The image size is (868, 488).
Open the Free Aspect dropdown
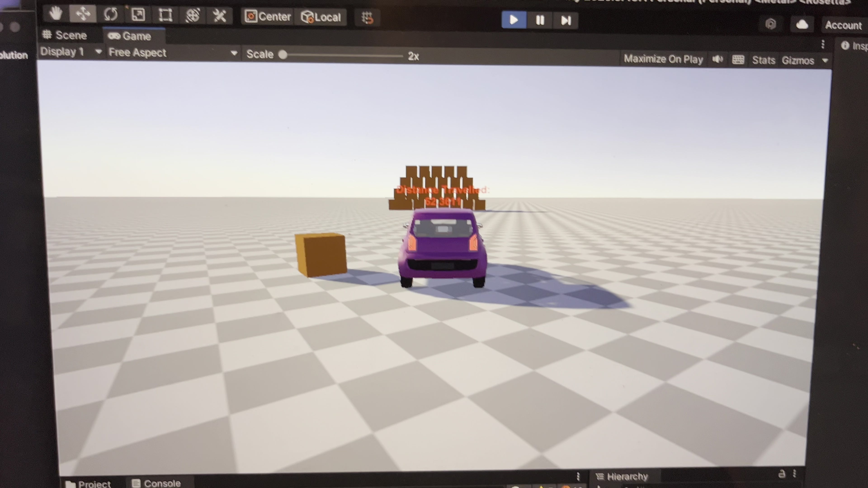(x=173, y=53)
